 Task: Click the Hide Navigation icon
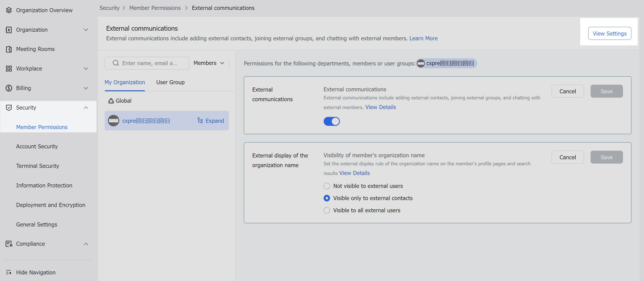click(8, 272)
